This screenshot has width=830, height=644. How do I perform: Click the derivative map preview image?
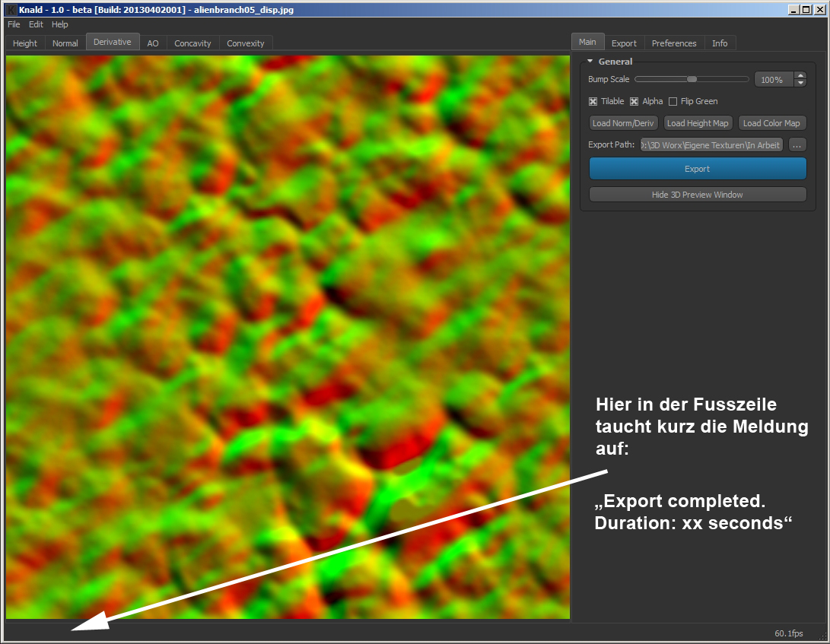pyautogui.click(x=288, y=337)
